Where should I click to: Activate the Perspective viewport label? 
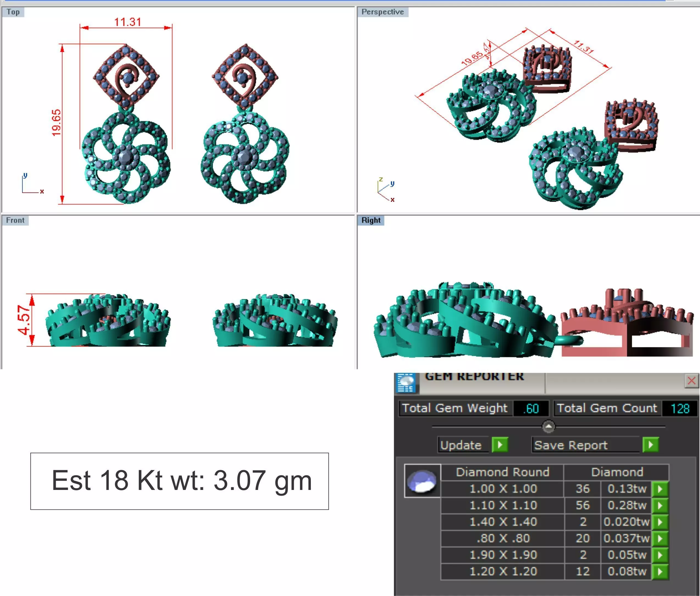tap(383, 12)
